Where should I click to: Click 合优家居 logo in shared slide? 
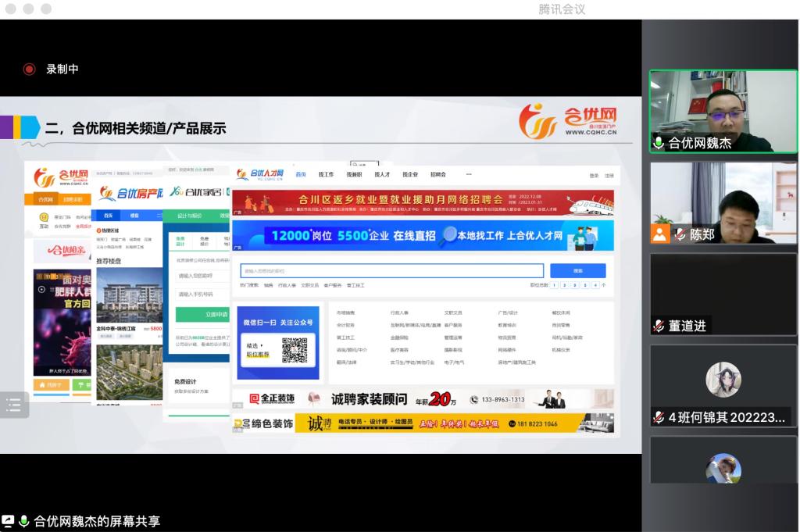196,191
